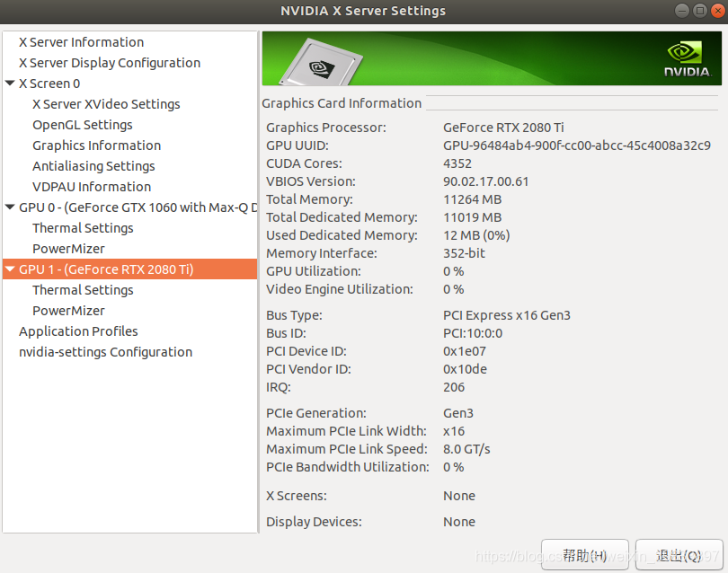Click the 8.0 GT/s link speed value
Image resolution: width=728 pixels, height=573 pixels.
pyautogui.click(x=466, y=450)
